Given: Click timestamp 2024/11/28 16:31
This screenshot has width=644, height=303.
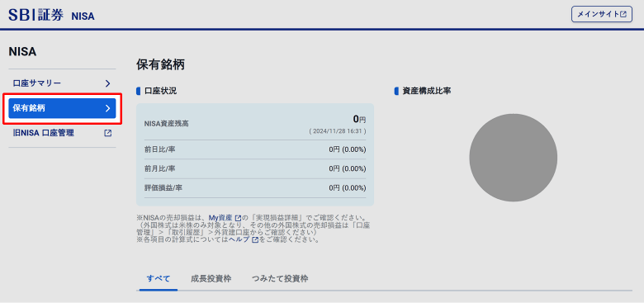Looking at the screenshot, I should [338, 131].
